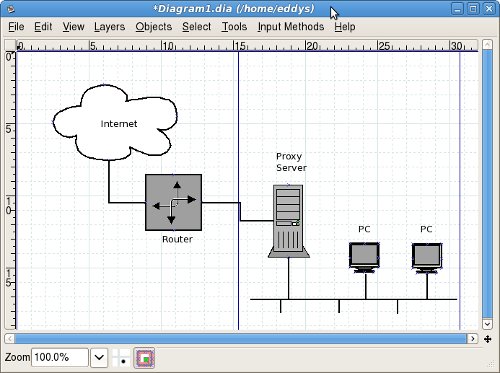Select the second PC monitor icon
Viewport: 500px width, 373px height.
click(427, 258)
